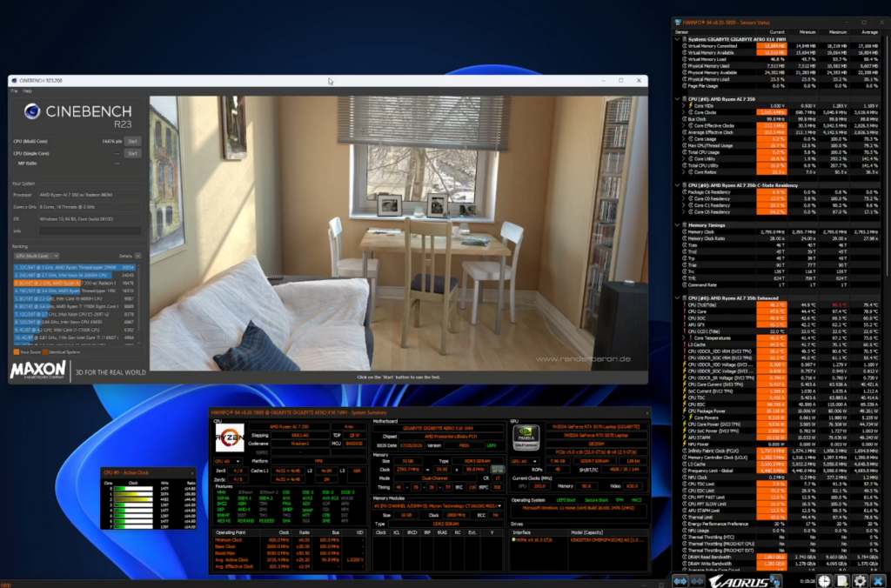
Task: Expand the Core Powers sensor row
Action: click(684, 418)
